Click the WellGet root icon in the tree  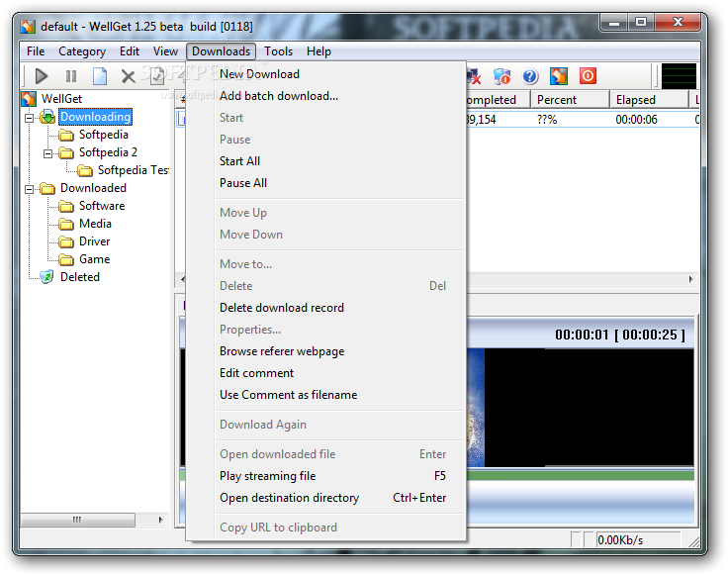click(29, 99)
